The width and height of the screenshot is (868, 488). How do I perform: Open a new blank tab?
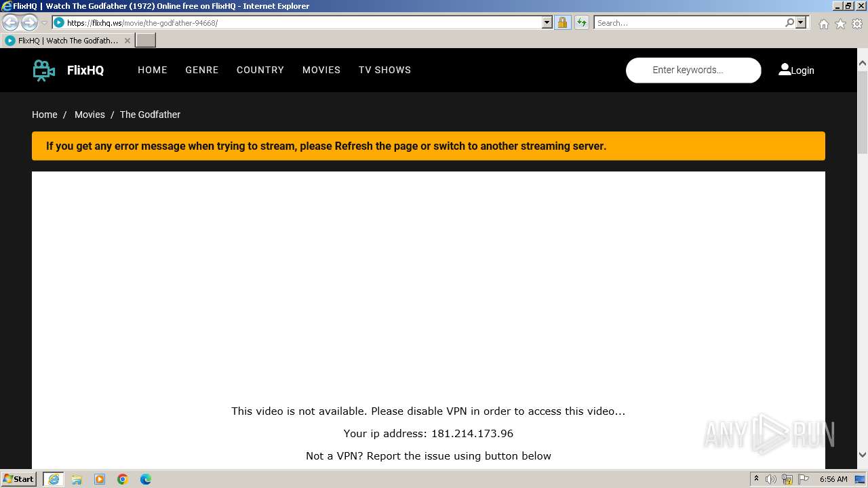pyautogui.click(x=146, y=41)
